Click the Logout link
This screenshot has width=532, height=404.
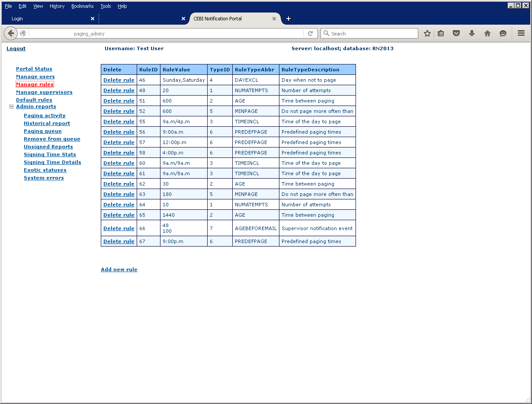16,48
